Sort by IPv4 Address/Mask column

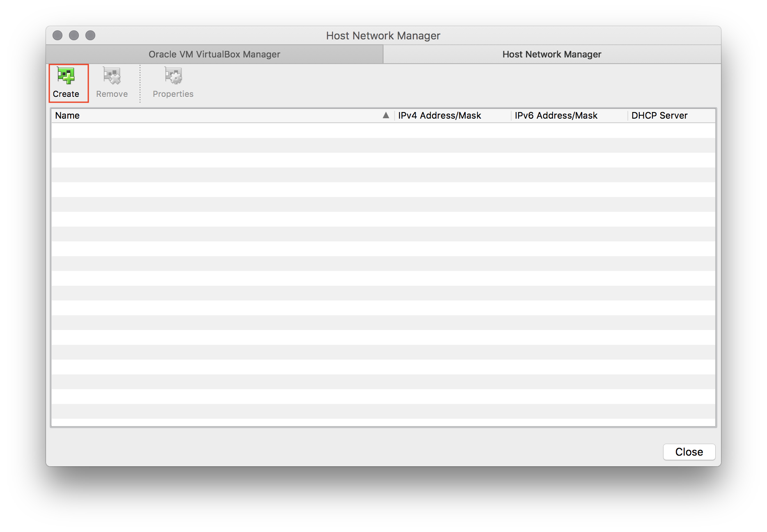[x=452, y=115]
